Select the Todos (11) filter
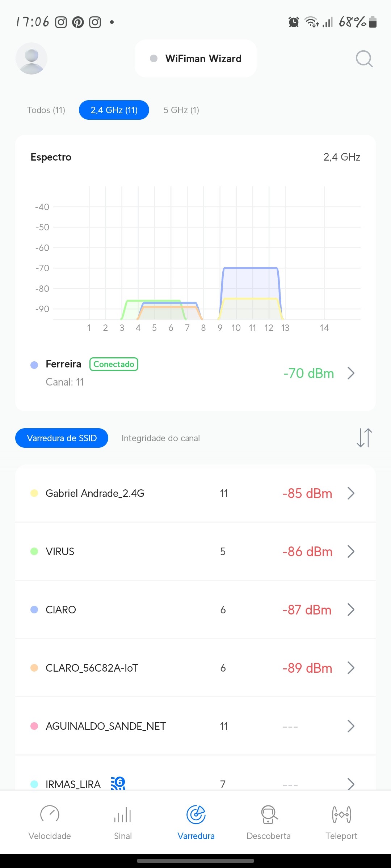The height and width of the screenshot is (868, 391). click(x=46, y=110)
